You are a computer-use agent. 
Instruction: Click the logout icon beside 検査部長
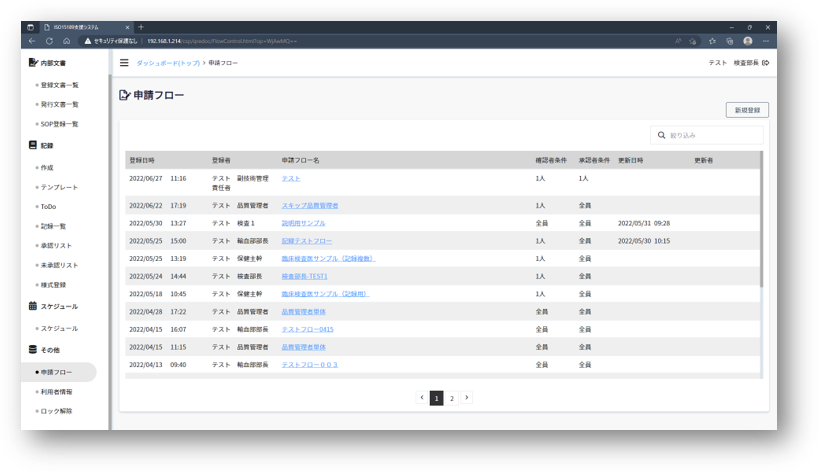[765, 63]
